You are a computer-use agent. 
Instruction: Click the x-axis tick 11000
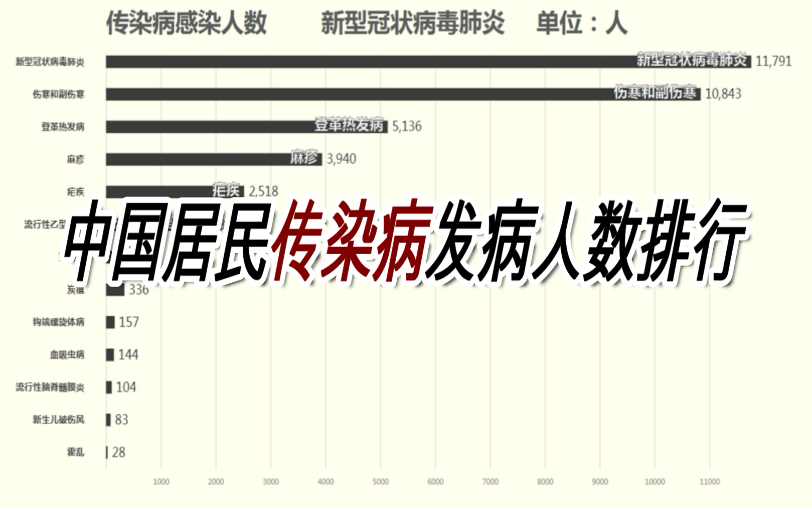point(710,481)
